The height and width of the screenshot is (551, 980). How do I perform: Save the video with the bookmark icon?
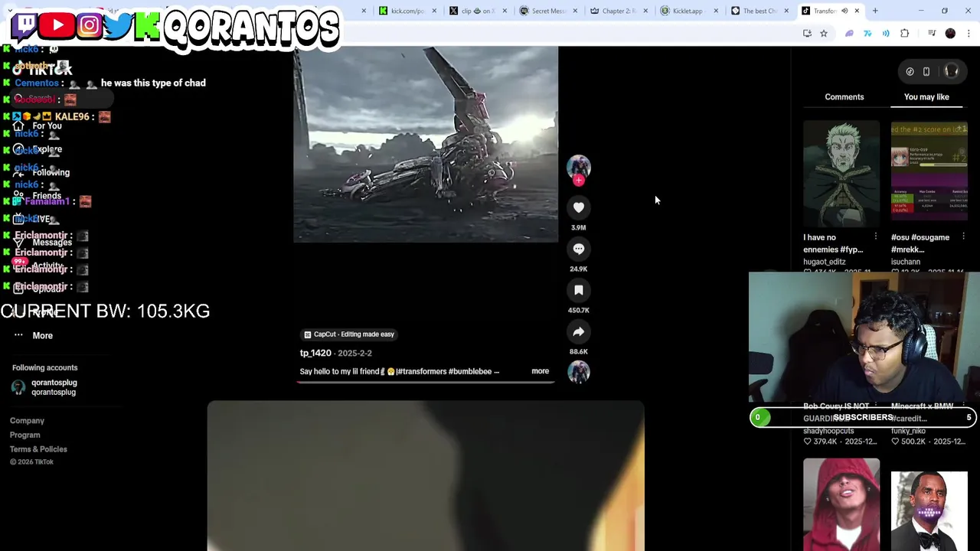[579, 290]
